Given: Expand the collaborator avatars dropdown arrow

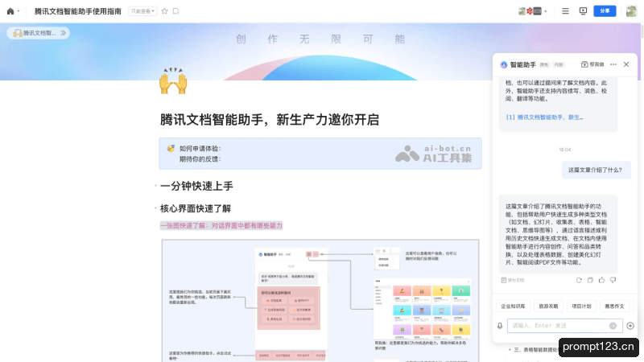Looking at the screenshot, I should (546, 11).
